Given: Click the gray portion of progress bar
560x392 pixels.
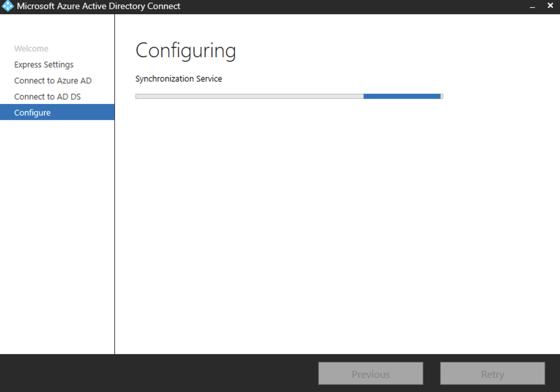Looking at the screenshot, I should pos(249,96).
